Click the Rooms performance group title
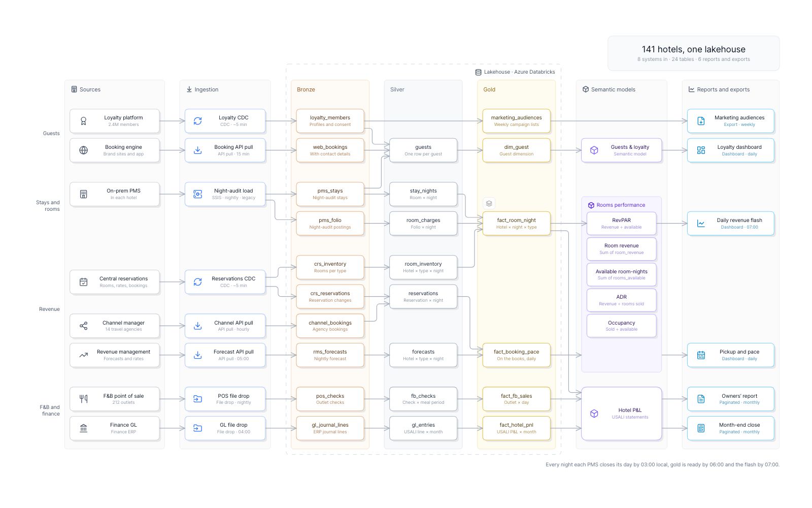Image resolution: width=812 pixels, height=508 pixels. (x=621, y=205)
